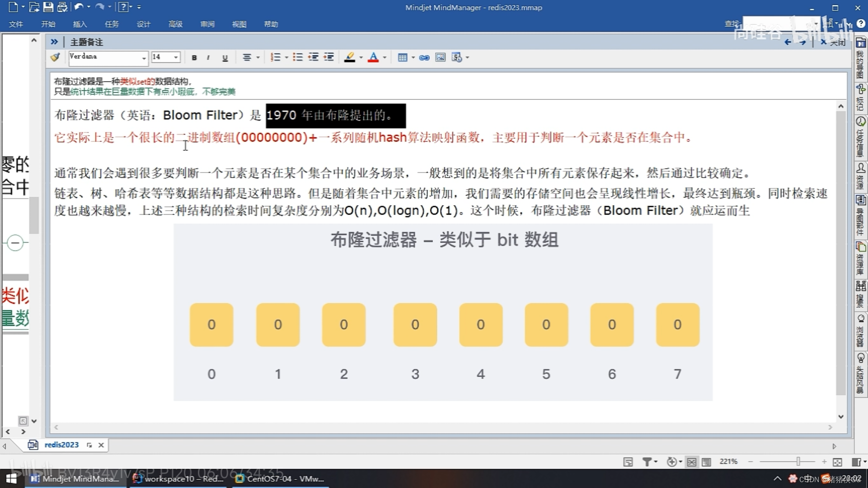This screenshot has height=488, width=868.
Task: Switch to the 审阅 ribbon tab
Action: pos(207,24)
